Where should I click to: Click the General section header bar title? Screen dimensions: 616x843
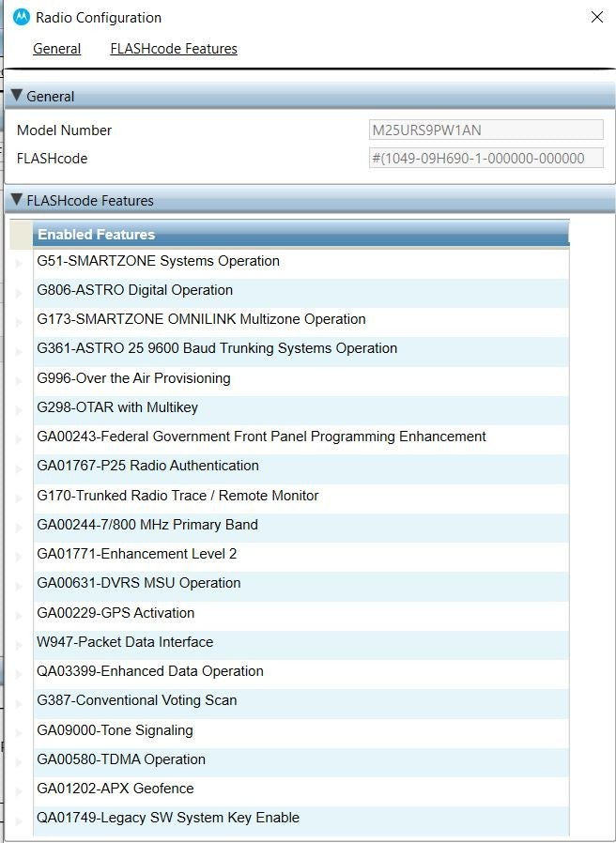[x=51, y=97]
